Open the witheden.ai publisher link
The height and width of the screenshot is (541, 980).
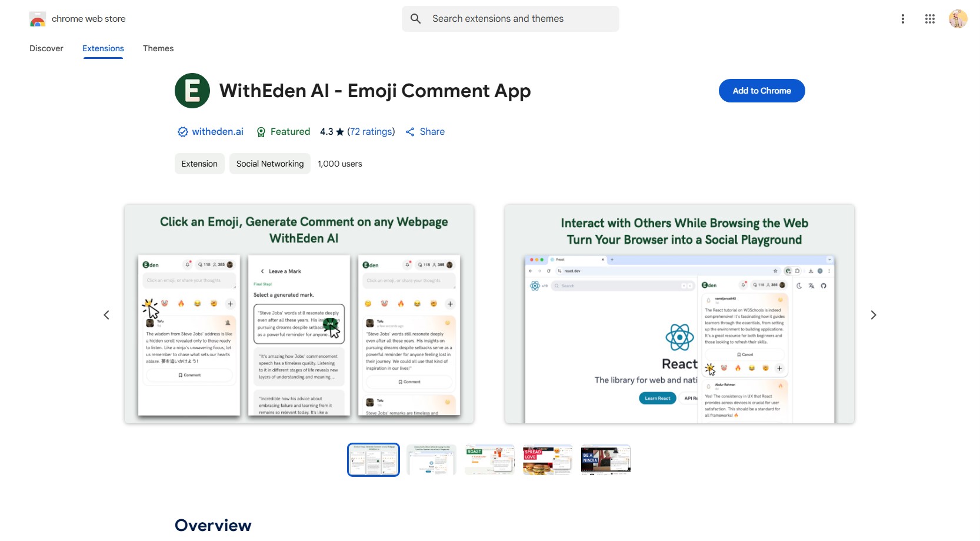pyautogui.click(x=217, y=132)
